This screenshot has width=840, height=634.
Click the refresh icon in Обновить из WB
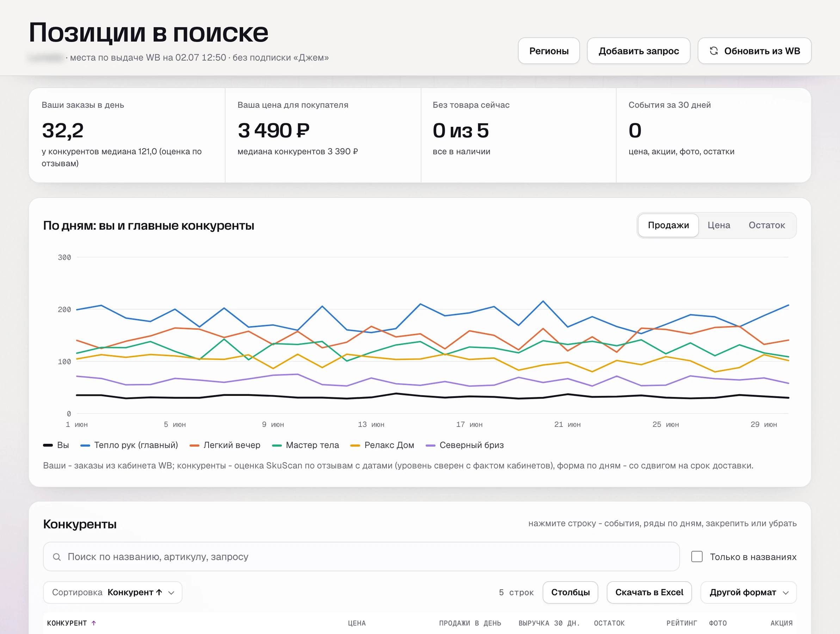[x=714, y=51]
